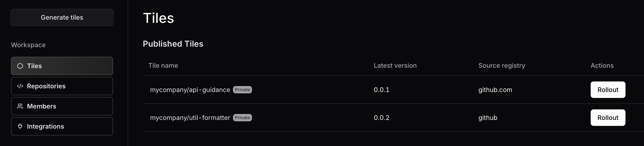Click the Published Tiles section heading
644x146 pixels.
coord(173,44)
